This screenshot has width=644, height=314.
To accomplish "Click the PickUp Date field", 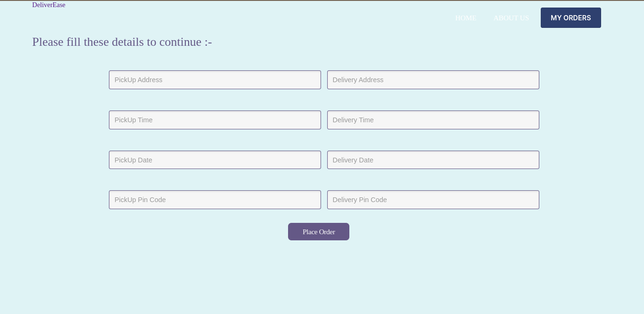I will [x=215, y=160].
